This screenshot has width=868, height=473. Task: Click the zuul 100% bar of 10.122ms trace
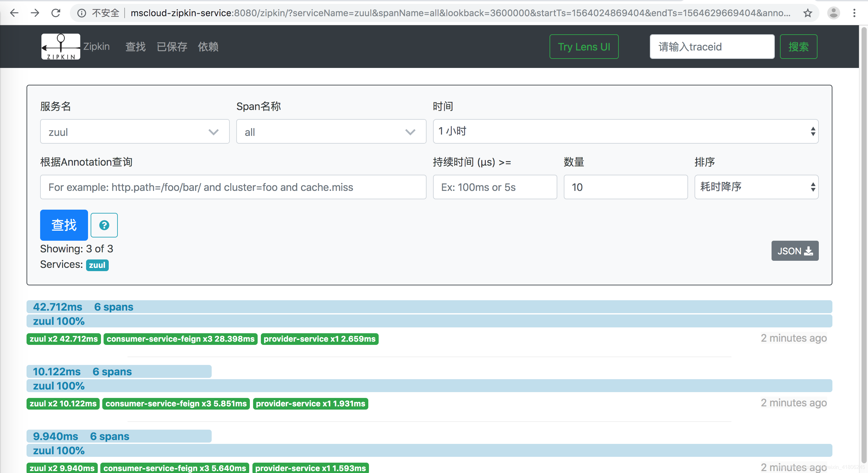coord(429,386)
